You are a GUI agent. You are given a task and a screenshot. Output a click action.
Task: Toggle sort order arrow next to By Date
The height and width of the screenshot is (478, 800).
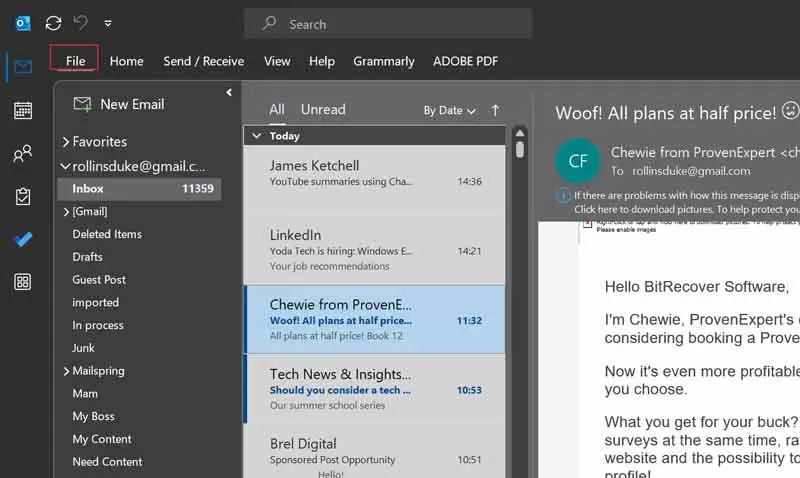click(x=495, y=110)
